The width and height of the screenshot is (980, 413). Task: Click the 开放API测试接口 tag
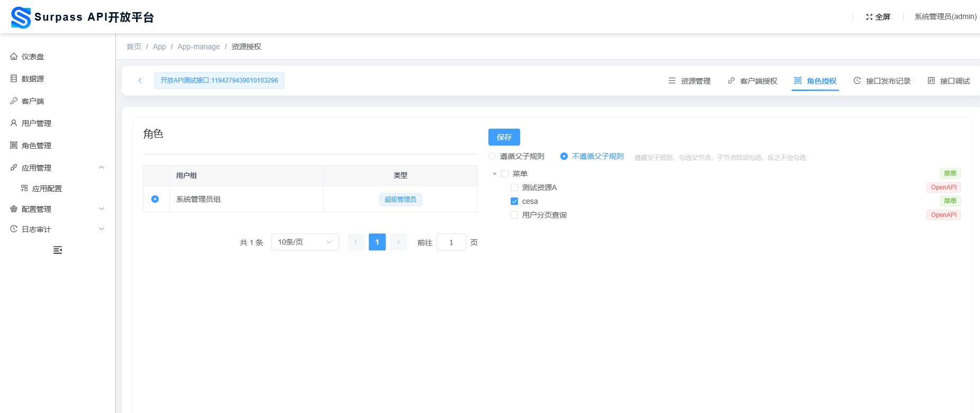[x=219, y=80]
